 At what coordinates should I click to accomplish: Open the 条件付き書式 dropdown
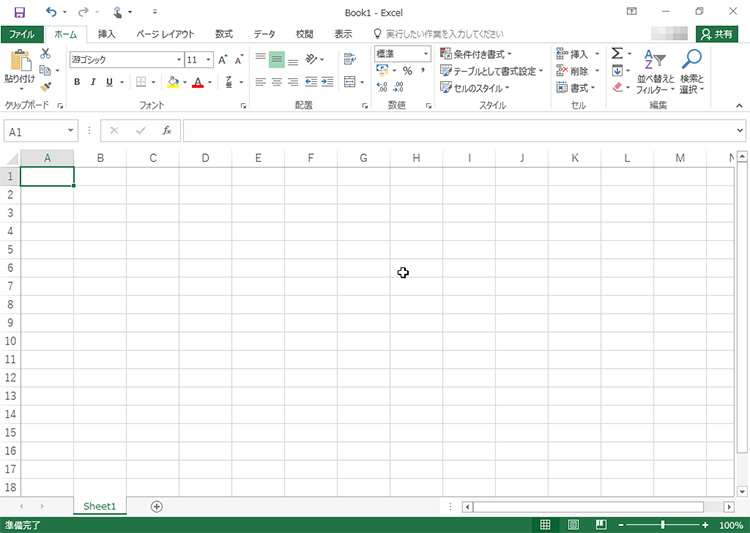pos(476,54)
